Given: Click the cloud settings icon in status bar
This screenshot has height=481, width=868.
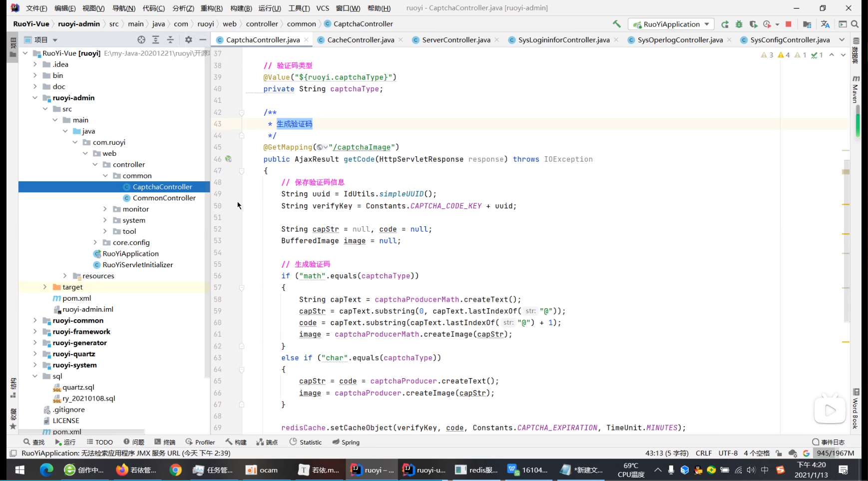Looking at the screenshot, I should coord(793,453).
